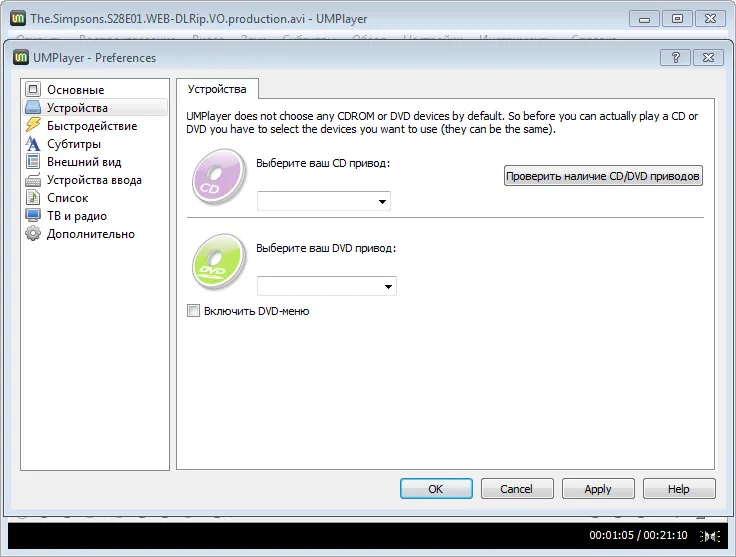Select the Список playlist category
736x557 pixels.
point(67,198)
